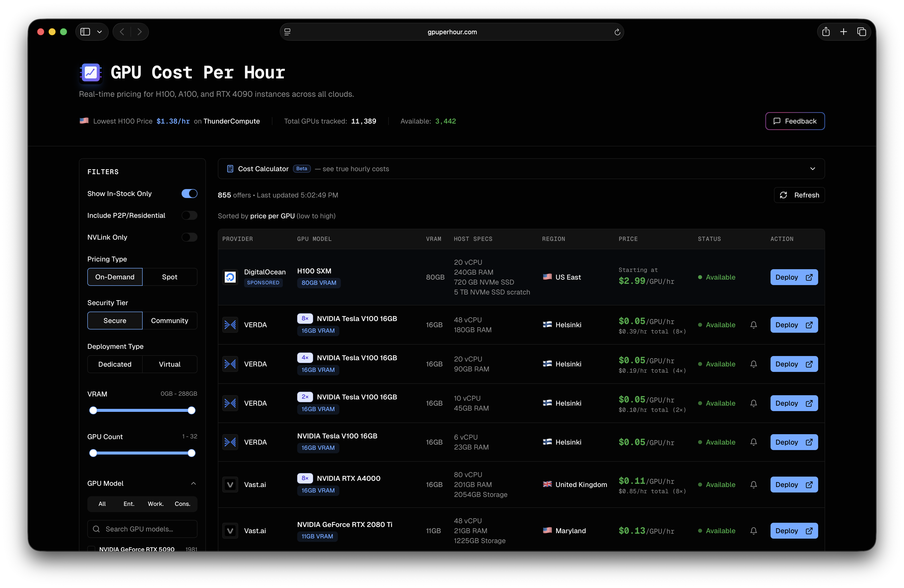This screenshot has width=904, height=588.
Task: Click the Search GPU models field
Action: 142,529
